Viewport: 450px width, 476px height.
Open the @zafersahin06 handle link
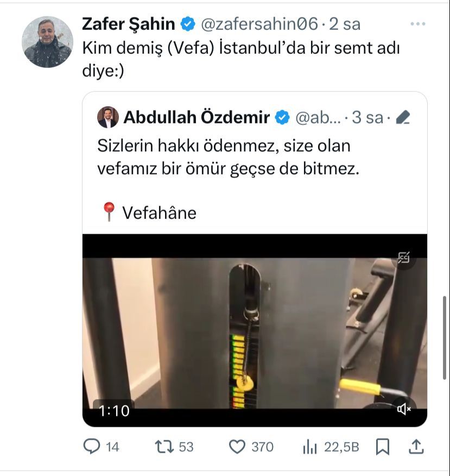(x=259, y=24)
